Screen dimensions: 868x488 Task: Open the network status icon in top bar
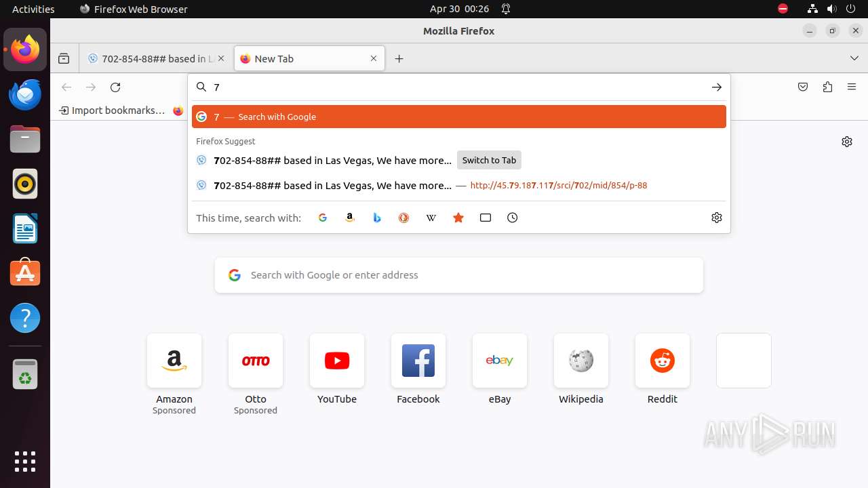(812, 9)
